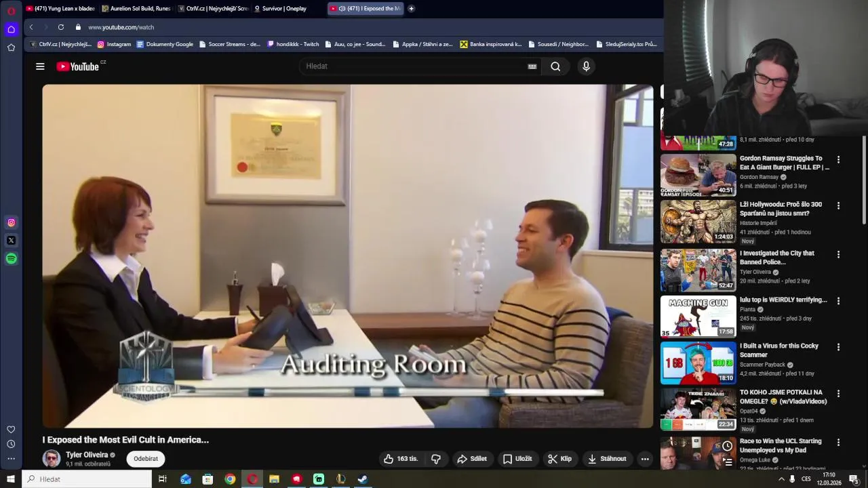
Task: Click the page vertical scrollbar
Action: click(864, 180)
